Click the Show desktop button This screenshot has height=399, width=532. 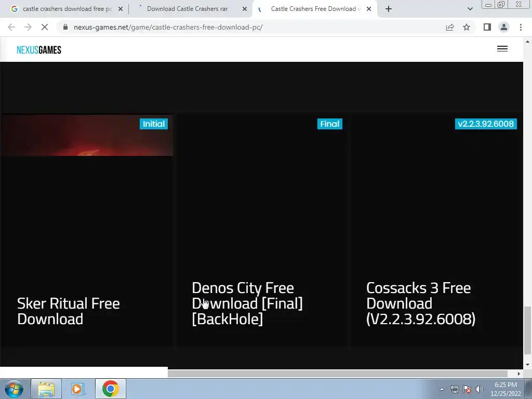click(528, 389)
